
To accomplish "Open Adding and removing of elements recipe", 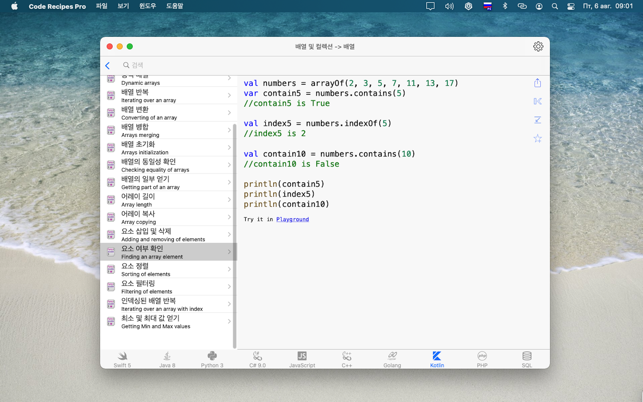I will tap(168, 235).
